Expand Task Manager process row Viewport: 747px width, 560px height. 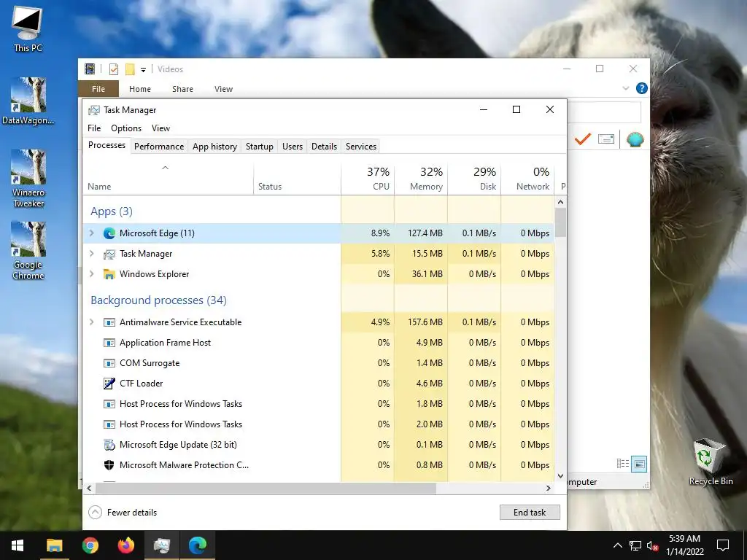[91, 254]
